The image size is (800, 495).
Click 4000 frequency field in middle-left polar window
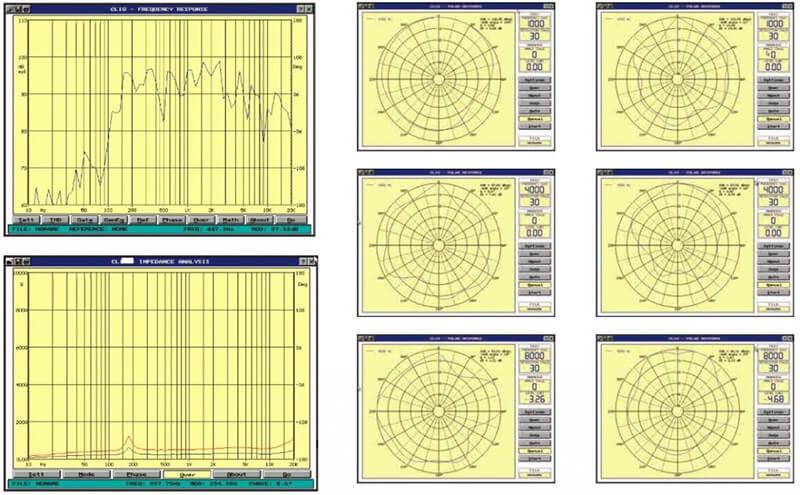coord(535,190)
